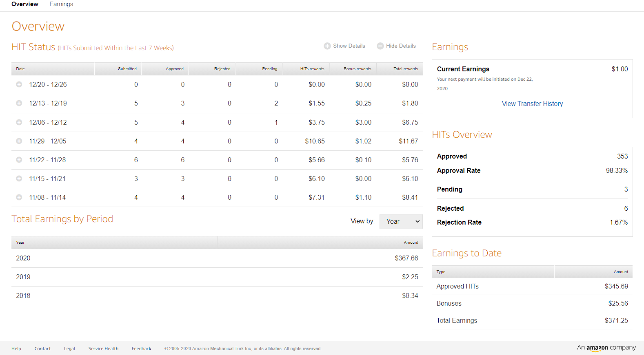Click the 2018 year row
The height and width of the screenshot is (355, 644).
point(217,295)
